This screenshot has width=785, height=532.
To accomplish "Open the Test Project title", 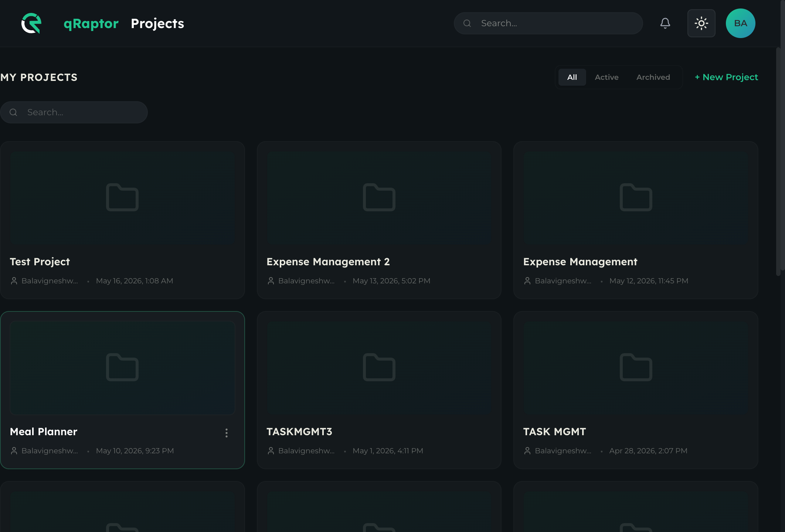I will click(x=40, y=262).
